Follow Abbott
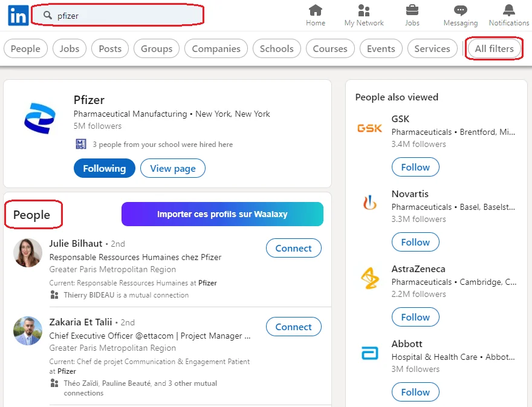Screen dimensions: 532x407 click(x=415, y=392)
